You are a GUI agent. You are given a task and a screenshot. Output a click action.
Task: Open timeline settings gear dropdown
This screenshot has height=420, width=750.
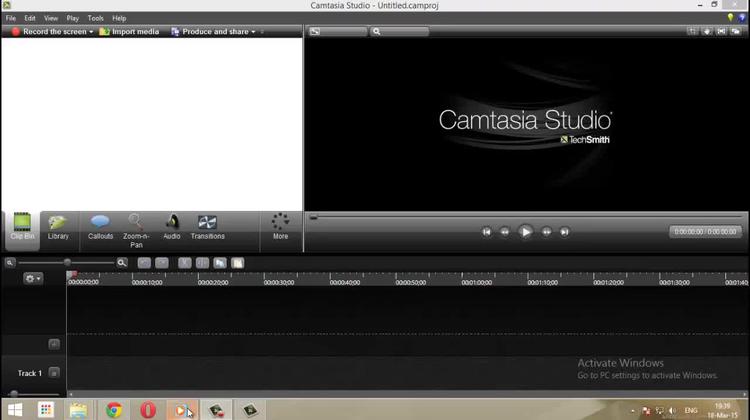pos(33,278)
